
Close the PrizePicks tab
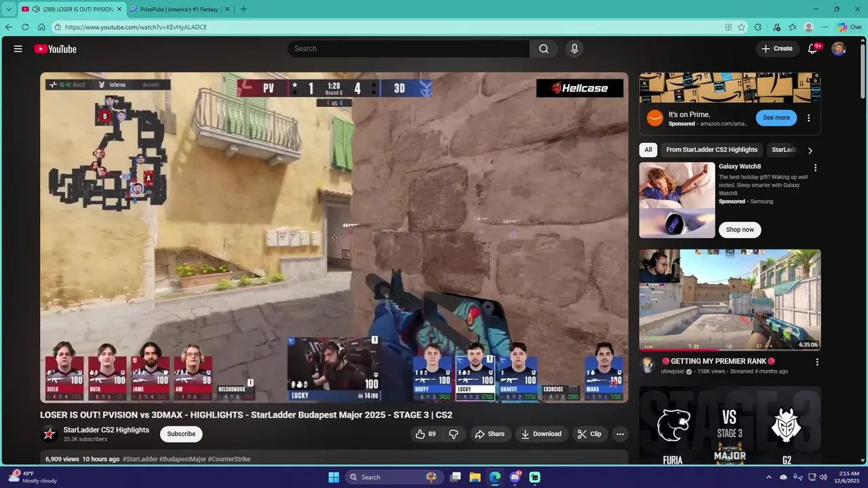pyautogui.click(x=227, y=9)
